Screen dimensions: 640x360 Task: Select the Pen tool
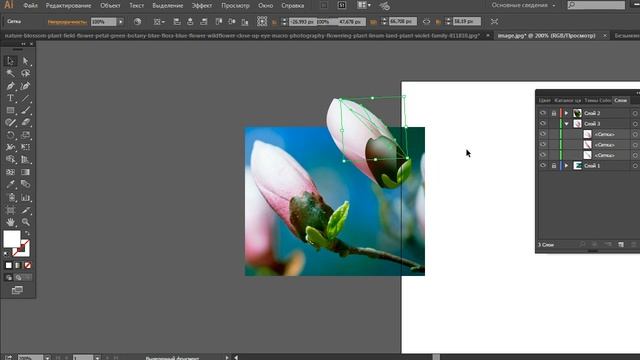10,86
